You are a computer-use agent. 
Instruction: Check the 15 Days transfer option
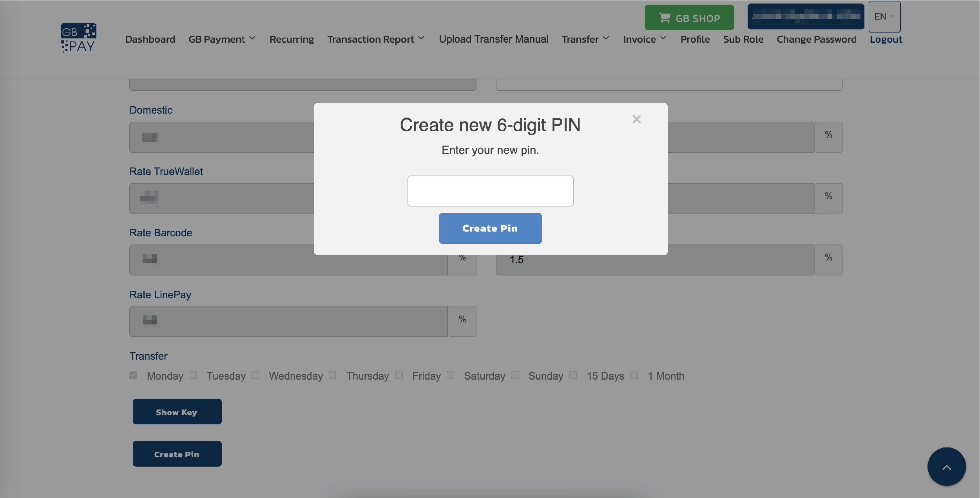click(574, 375)
